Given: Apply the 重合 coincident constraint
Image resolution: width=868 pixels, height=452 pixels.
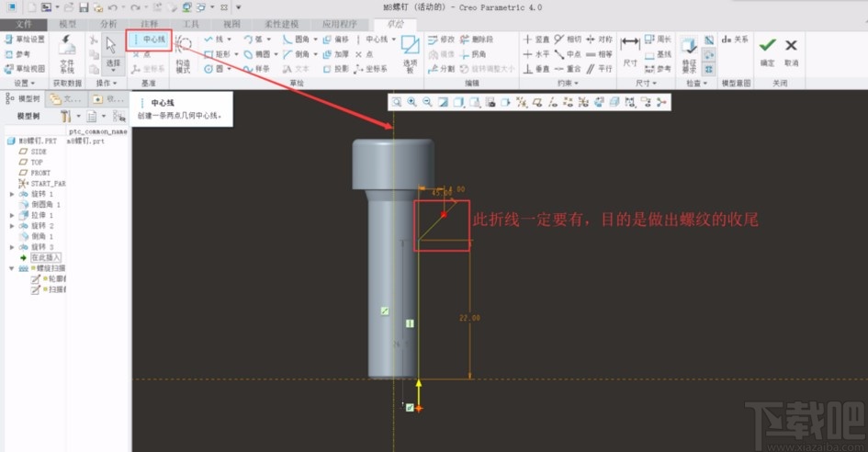Looking at the screenshot, I should [x=568, y=69].
